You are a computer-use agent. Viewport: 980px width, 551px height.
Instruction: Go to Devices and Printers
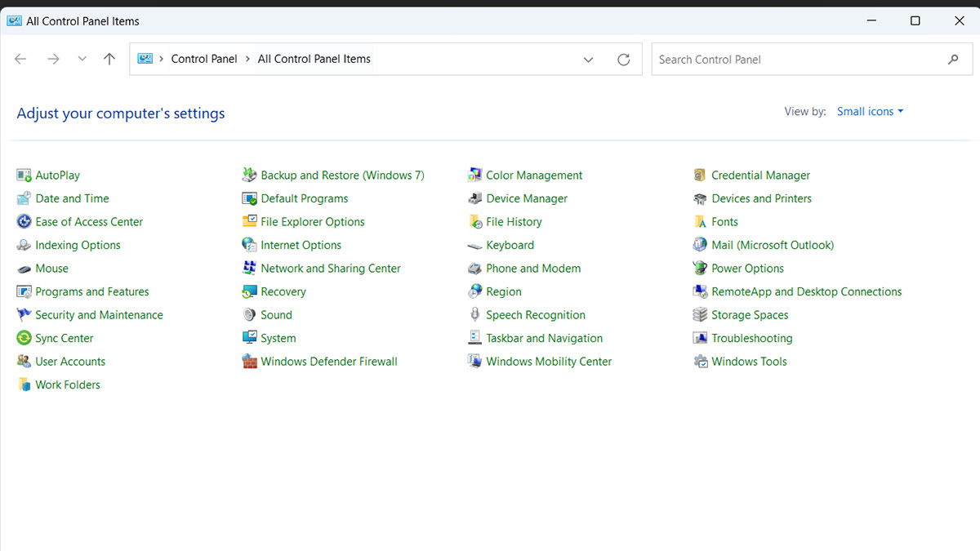(x=761, y=198)
